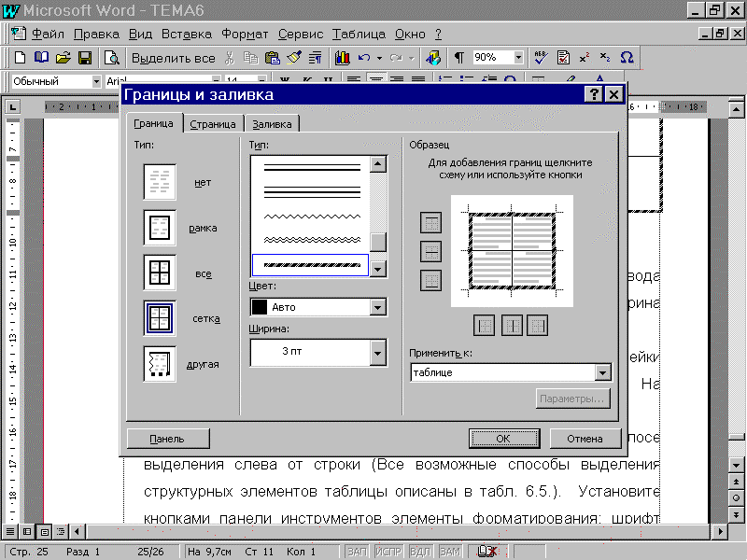This screenshot has width=747, height=560.
Task: Select the striped line style in list
Action: tap(311, 265)
